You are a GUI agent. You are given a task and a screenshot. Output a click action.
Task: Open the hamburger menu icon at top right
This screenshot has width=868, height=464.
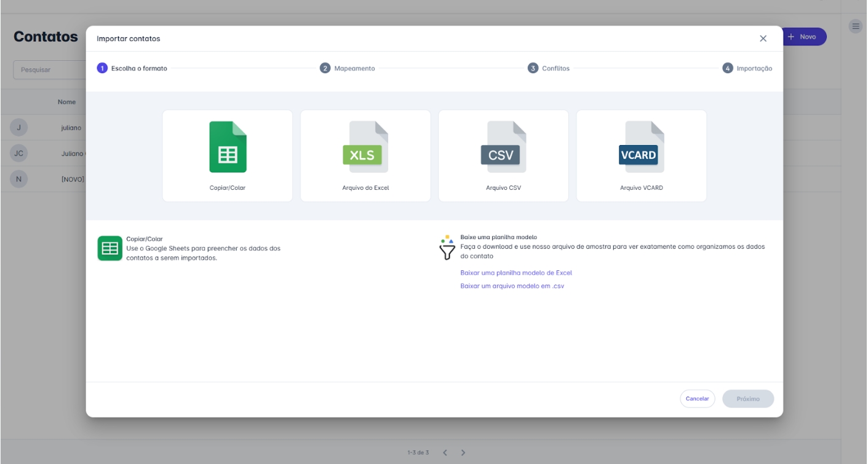pyautogui.click(x=856, y=26)
